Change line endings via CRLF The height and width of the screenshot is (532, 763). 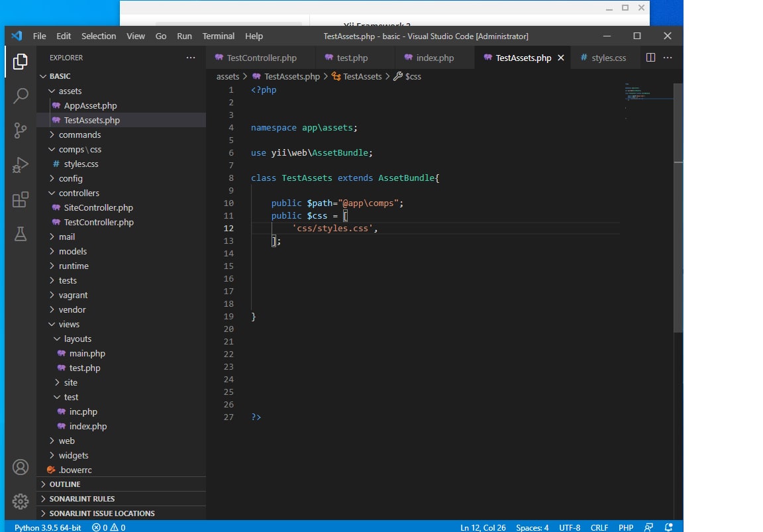[x=599, y=527]
